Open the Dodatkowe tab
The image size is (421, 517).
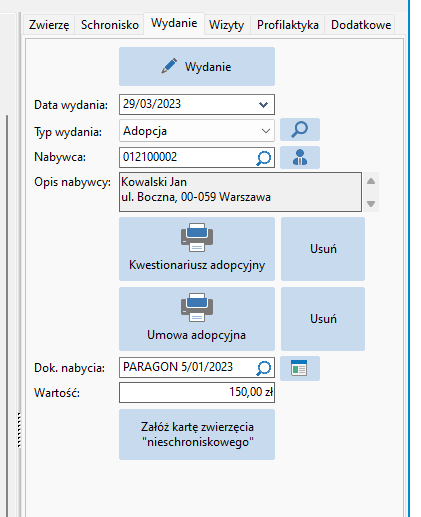coord(361,25)
